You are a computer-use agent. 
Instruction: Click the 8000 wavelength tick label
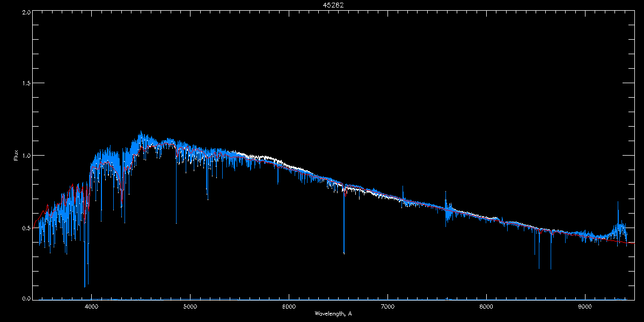(486, 307)
